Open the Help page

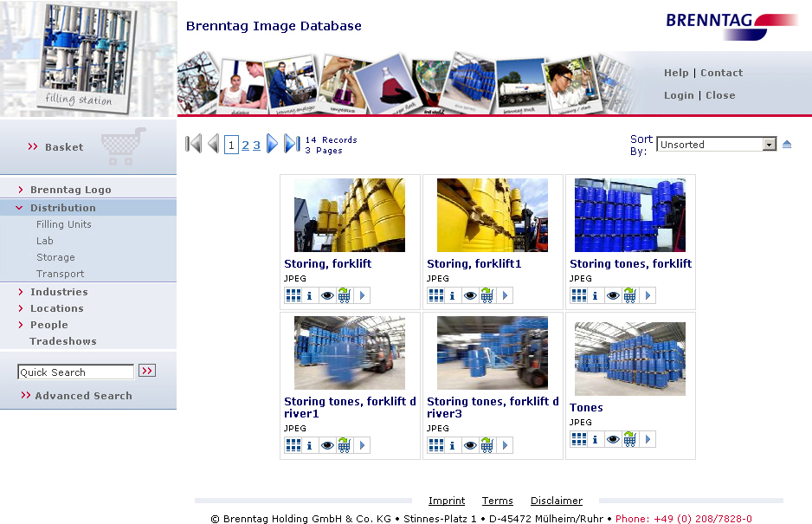point(676,73)
